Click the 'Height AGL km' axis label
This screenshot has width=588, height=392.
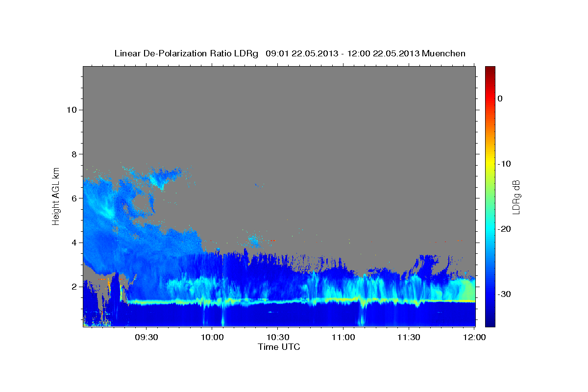56,196
